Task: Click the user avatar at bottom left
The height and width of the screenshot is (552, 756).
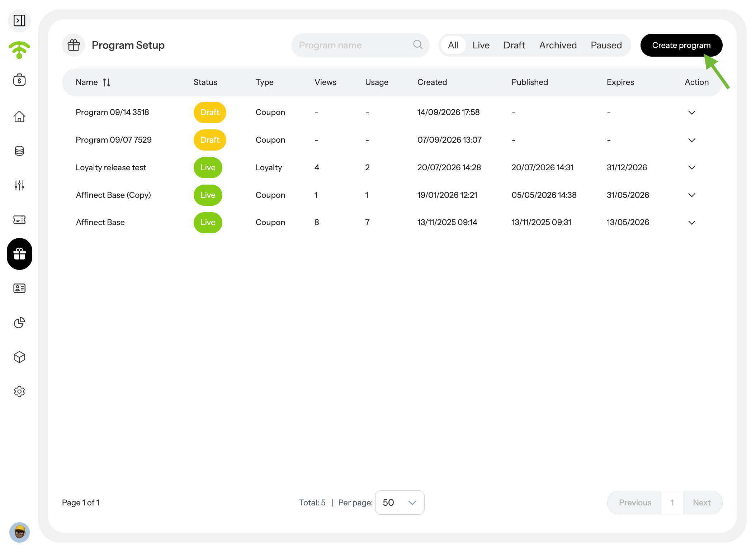Action: point(19,532)
